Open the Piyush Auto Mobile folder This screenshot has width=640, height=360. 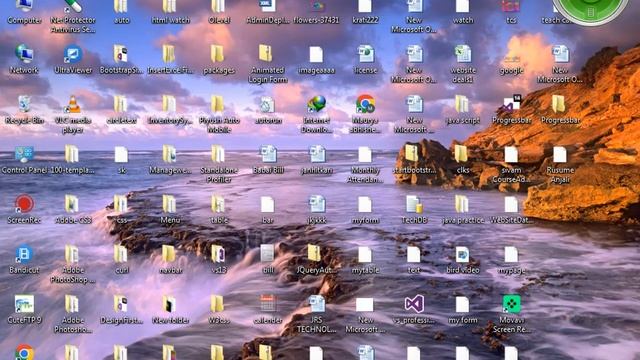[x=218, y=104]
